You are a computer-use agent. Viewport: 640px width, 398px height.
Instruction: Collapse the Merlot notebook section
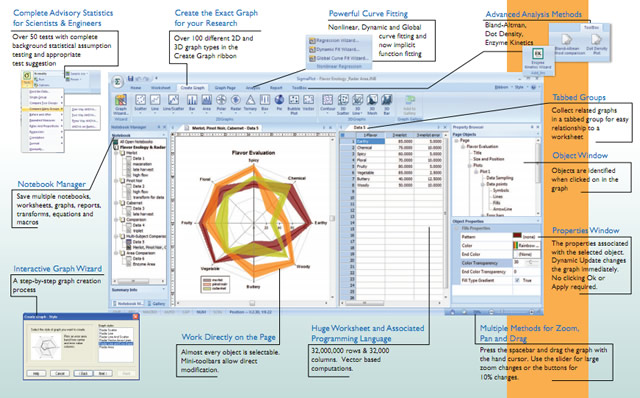117,153
